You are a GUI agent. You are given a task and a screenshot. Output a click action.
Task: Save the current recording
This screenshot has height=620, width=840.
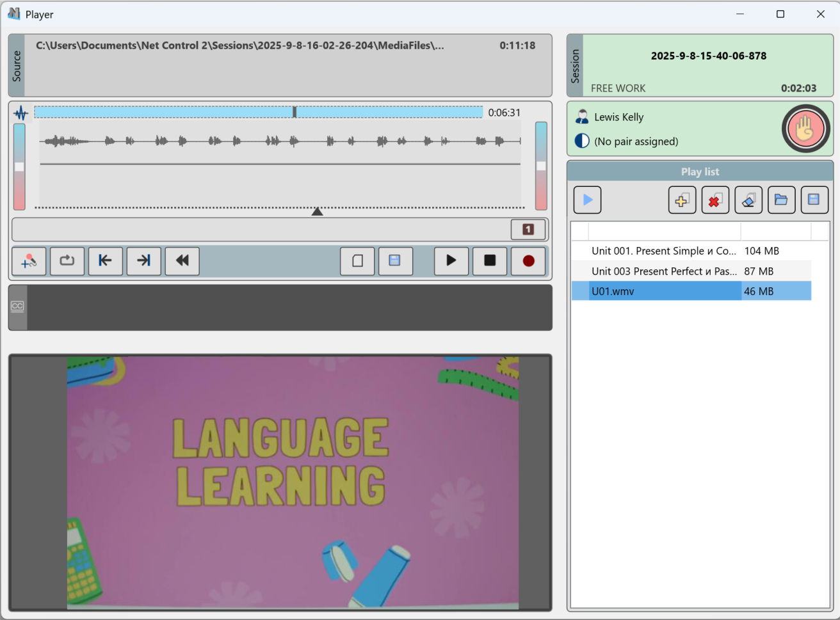396,261
